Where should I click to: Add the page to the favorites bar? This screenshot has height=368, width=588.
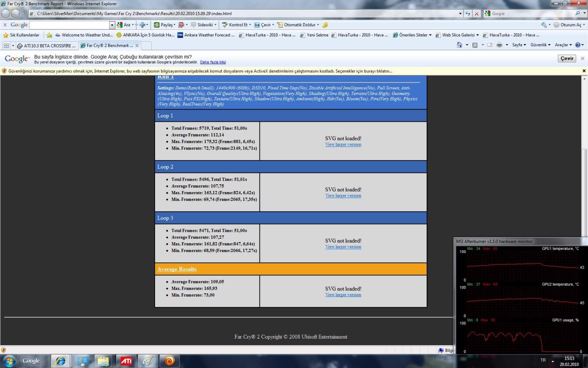coord(49,35)
